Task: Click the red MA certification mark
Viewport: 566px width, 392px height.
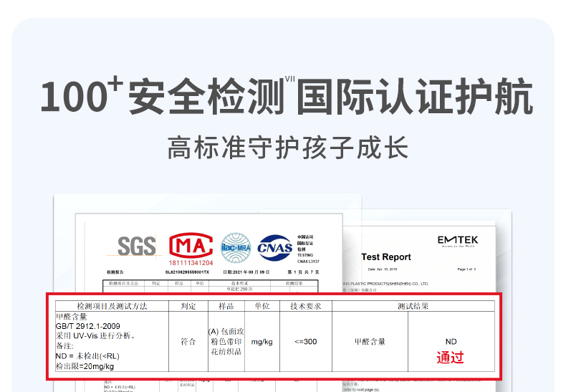Action: click(191, 248)
